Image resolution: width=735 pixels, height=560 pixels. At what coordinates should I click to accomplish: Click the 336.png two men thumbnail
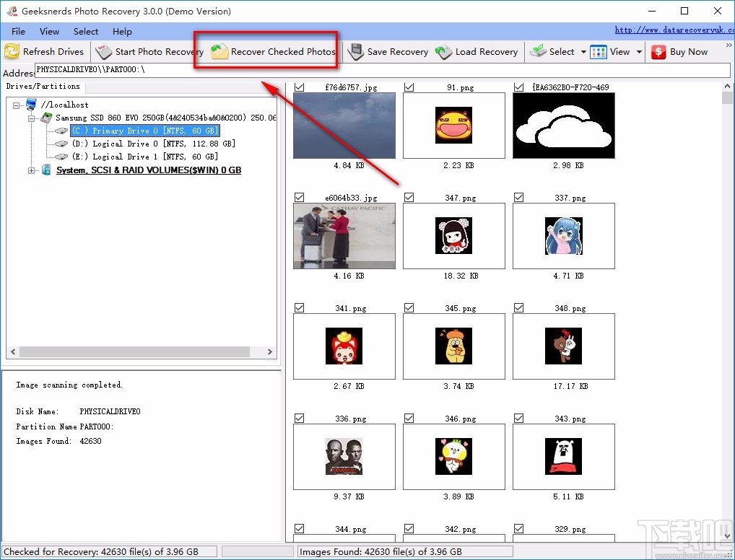344,456
